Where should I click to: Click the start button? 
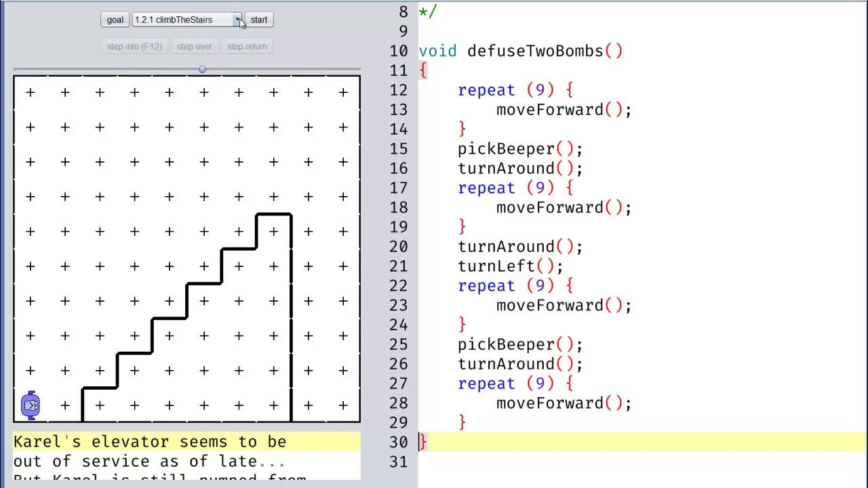[259, 20]
